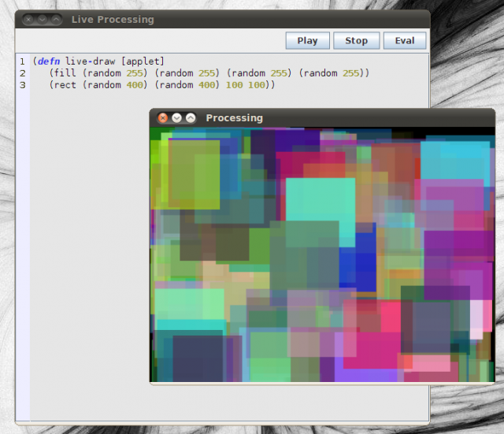504x434 pixels.
Task: Select line number 2 in the gutter
Action: 22,73
